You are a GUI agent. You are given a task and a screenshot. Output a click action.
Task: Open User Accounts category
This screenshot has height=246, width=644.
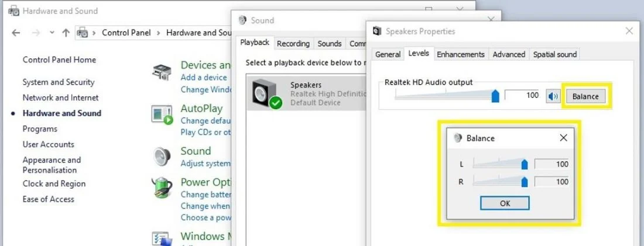point(48,144)
